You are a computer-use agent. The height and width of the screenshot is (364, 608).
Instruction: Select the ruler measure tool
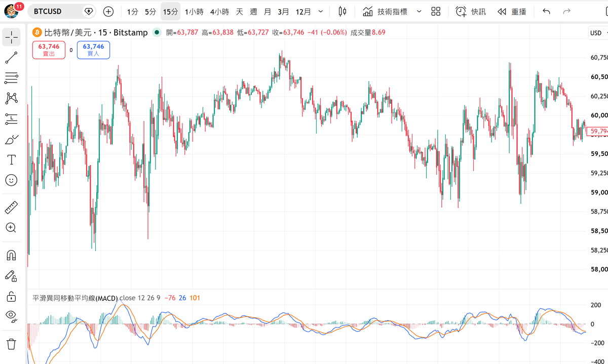click(11, 208)
